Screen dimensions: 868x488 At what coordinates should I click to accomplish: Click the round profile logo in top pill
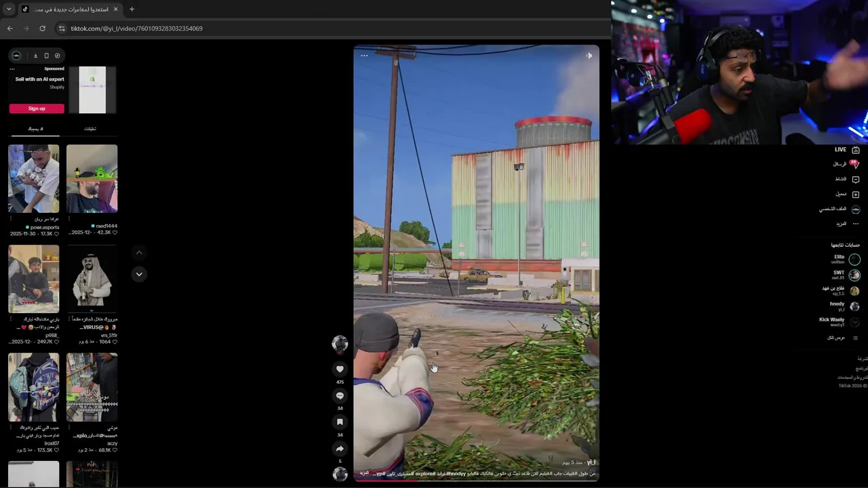click(x=16, y=56)
